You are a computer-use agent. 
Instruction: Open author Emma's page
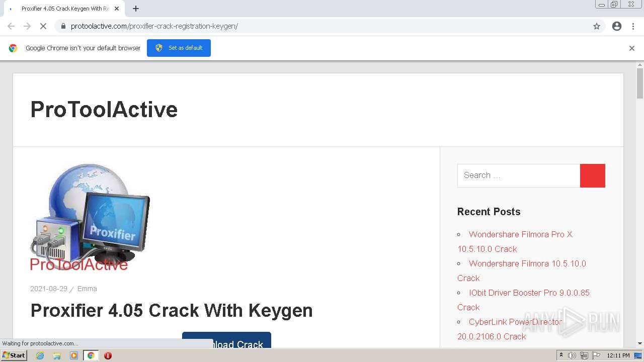click(87, 289)
